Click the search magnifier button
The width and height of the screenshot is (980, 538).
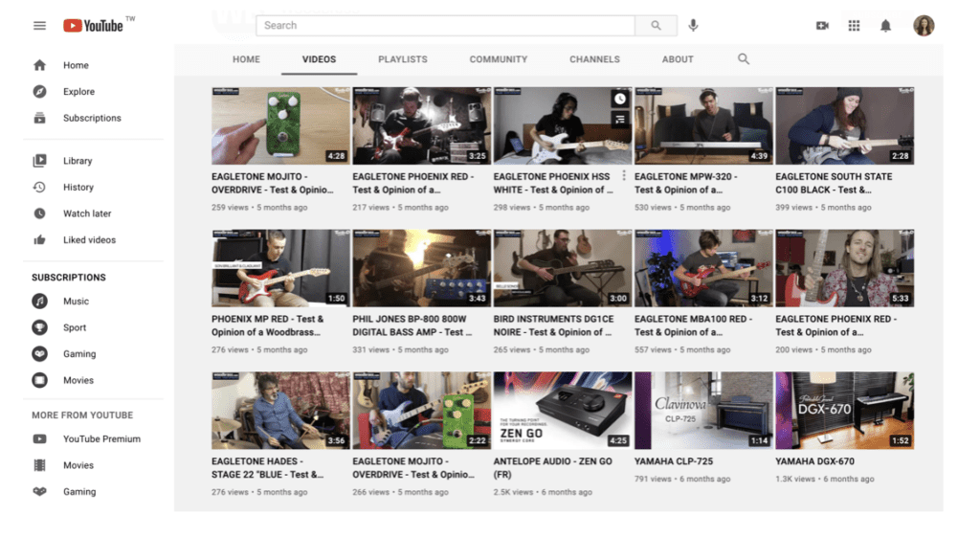(656, 26)
